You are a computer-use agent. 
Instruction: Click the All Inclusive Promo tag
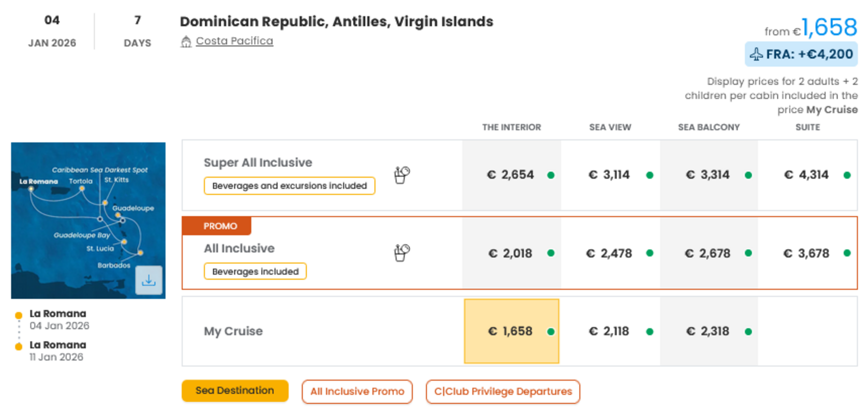(357, 392)
